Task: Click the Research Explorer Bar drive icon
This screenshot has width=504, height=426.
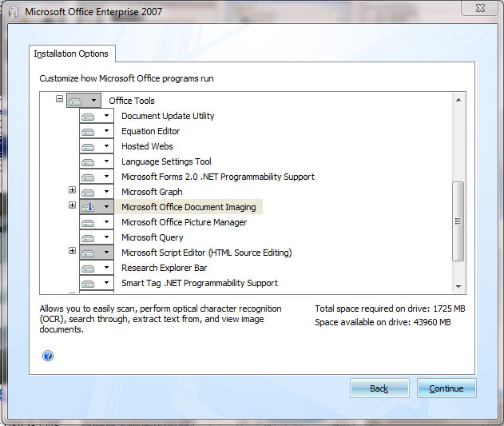Action: point(88,269)
